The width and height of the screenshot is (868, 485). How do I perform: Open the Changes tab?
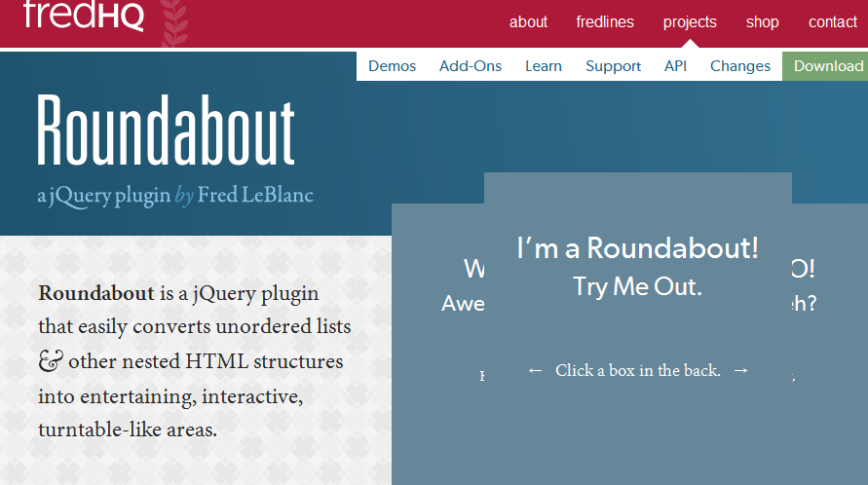pyautogui.click(x=740, y=66)
